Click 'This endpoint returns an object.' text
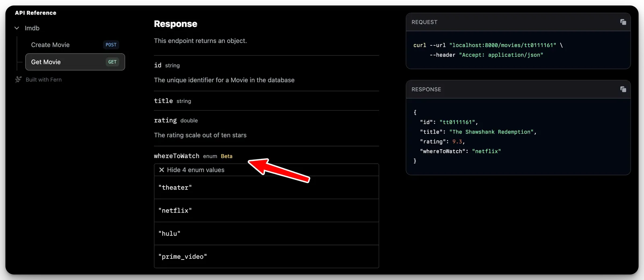This screenshot has width=644, height=280. tap(200, 41)
